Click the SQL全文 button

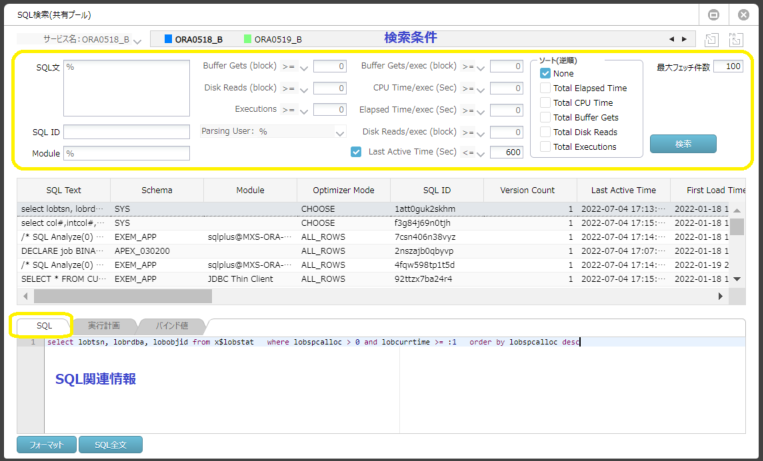point(110,444)
